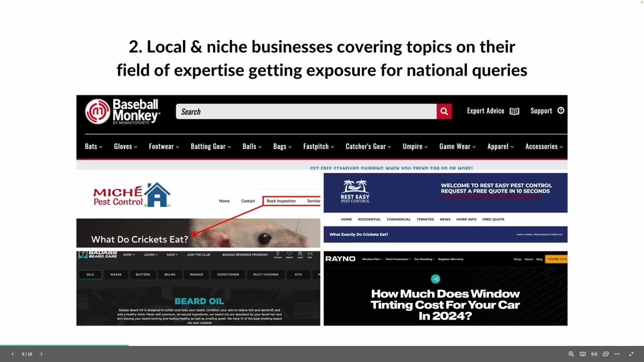Expand the Bats dropdown menu

coord(94,146)
